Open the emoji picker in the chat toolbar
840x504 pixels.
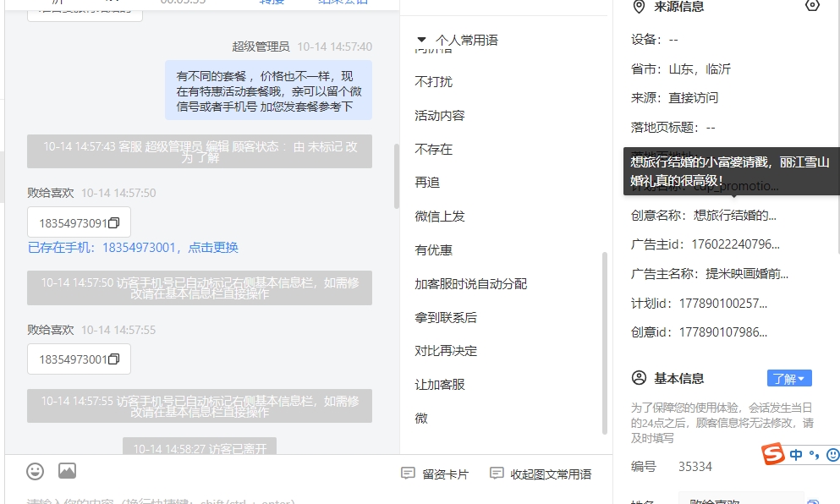click(x=36, y=471)
